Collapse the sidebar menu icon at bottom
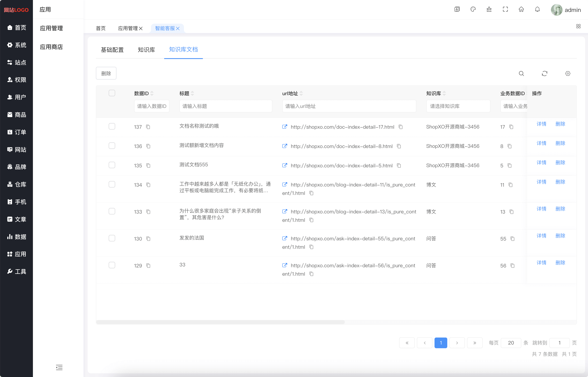 coord(59,367)
